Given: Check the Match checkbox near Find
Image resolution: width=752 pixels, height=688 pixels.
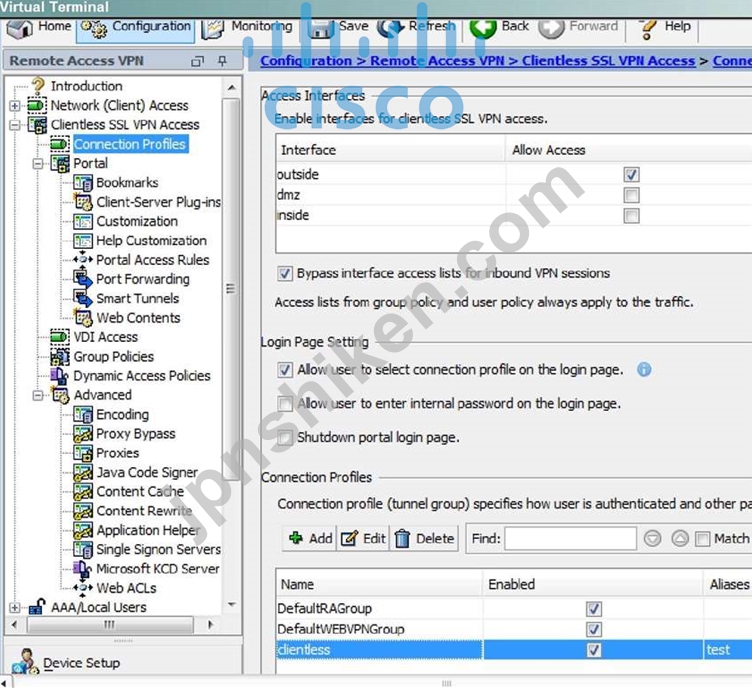Looking at the screenshot, I should (x=702, y=539).
